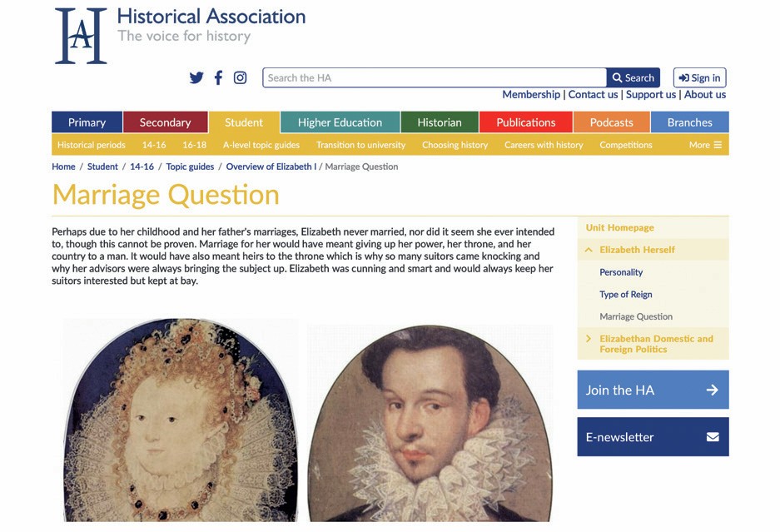Viewport: 780px width, 532px height.
Task: Switch to the Secondary tab
Action: [x=165, y=122]
